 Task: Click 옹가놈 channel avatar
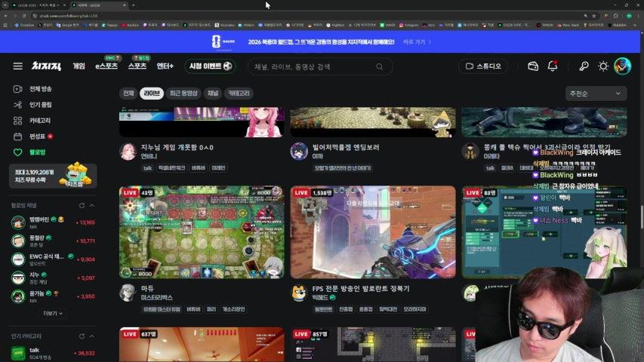18,296
